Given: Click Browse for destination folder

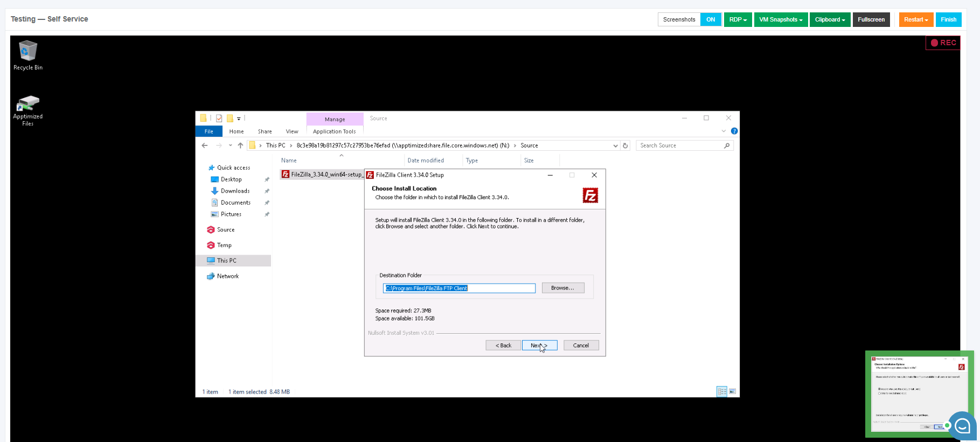Looking at the screenshot, I should coord(563,288).
